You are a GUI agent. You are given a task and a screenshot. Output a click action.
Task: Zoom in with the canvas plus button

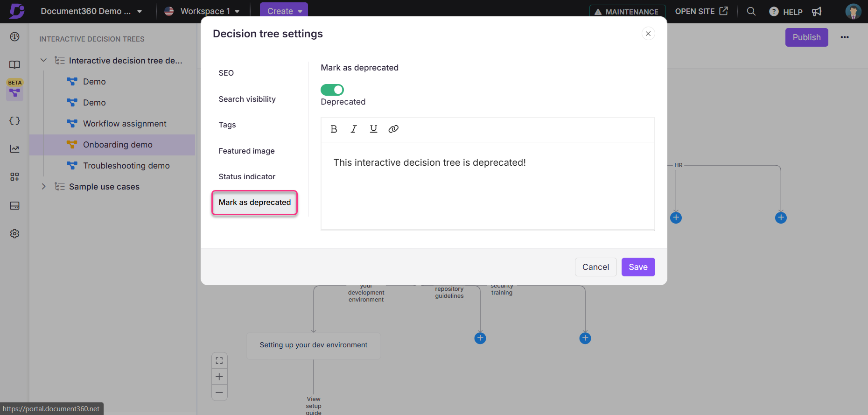[219, 377]
